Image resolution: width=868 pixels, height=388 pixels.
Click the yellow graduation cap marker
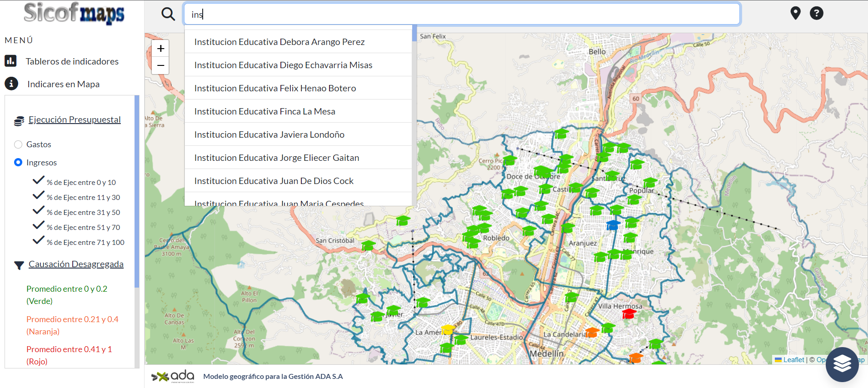point(447,329)
